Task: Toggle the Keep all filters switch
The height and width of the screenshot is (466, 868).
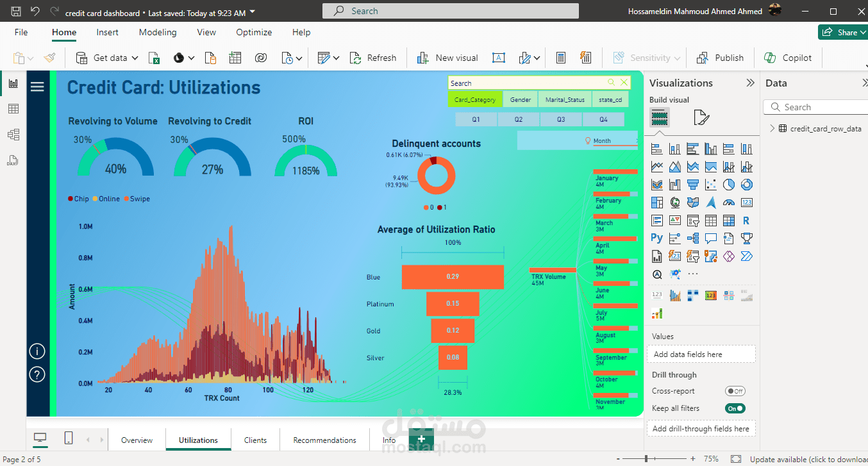Action: 735,408
